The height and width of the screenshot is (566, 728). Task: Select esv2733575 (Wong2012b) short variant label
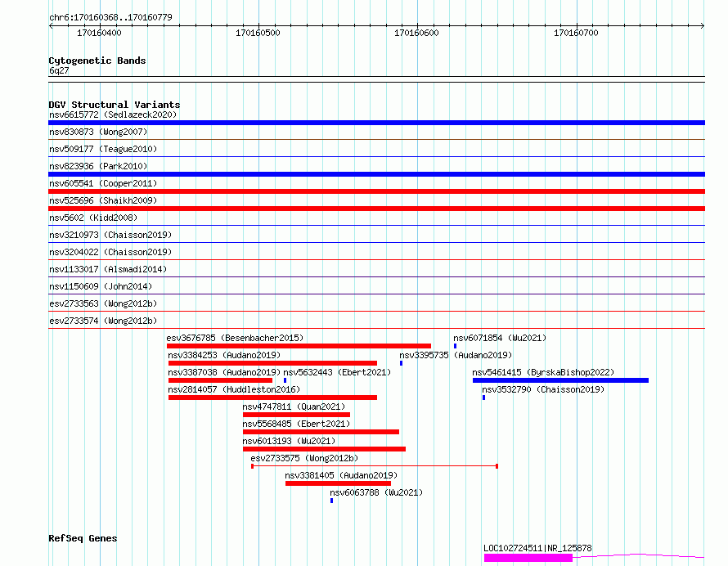tap(304, 458)
